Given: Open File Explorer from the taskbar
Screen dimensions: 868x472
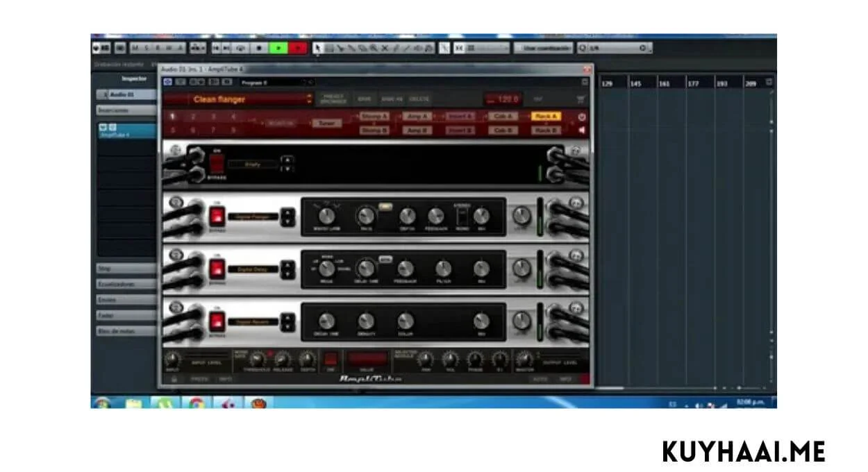Looking at the screenshot, I should click(134, 403).
